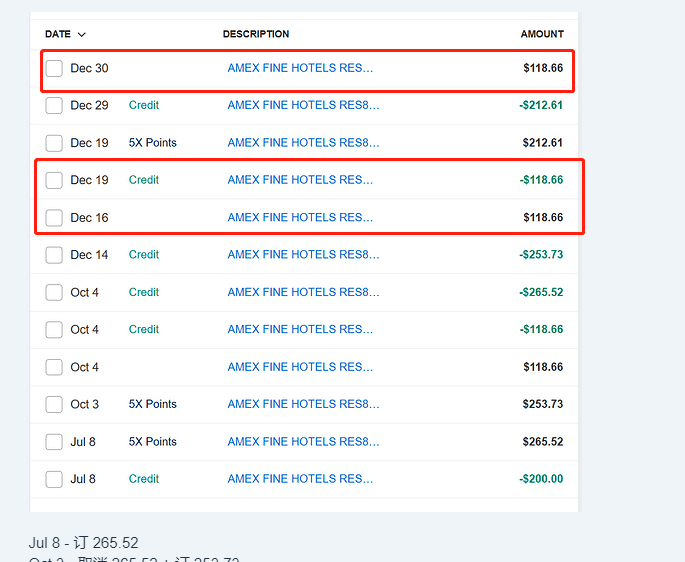Check the Dec 30 transaction checkbox

point(54,69)
